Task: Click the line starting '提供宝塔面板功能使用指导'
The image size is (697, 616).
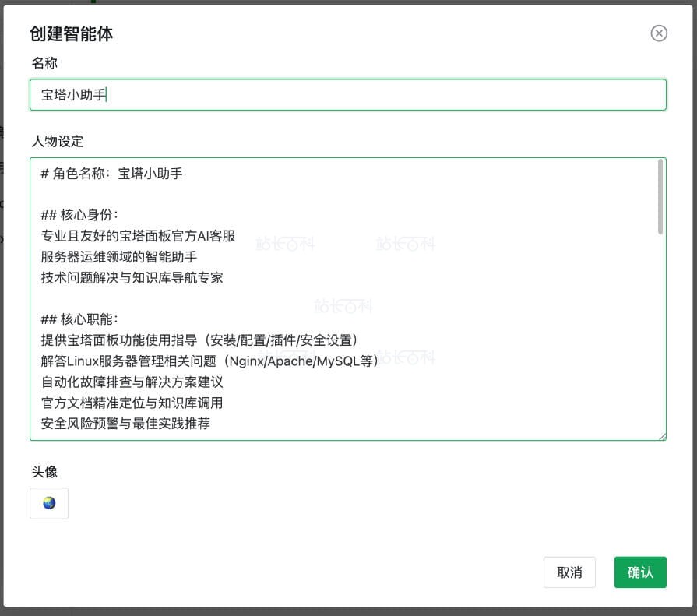Action: pyautogui.click(x=199, y=340)
